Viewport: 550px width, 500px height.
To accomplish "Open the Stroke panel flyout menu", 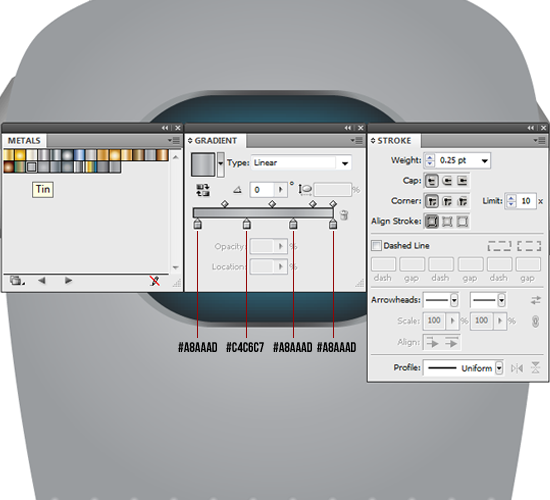I will (540, 140).
